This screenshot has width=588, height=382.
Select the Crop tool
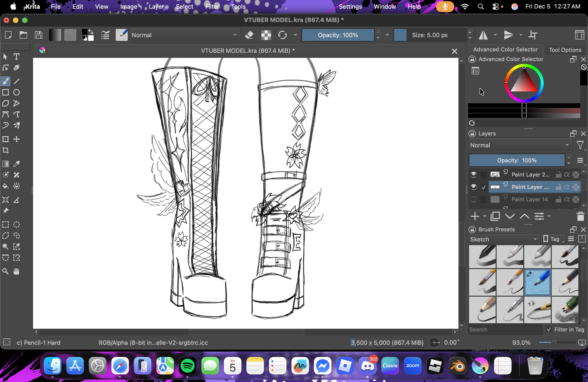point(6,150)
